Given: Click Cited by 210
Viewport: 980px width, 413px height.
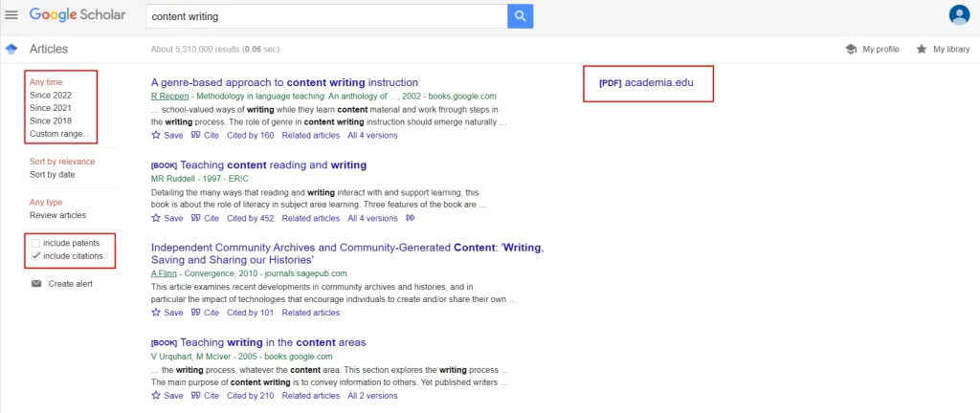Looking at the screenshot, I should [x=250, y=396].
